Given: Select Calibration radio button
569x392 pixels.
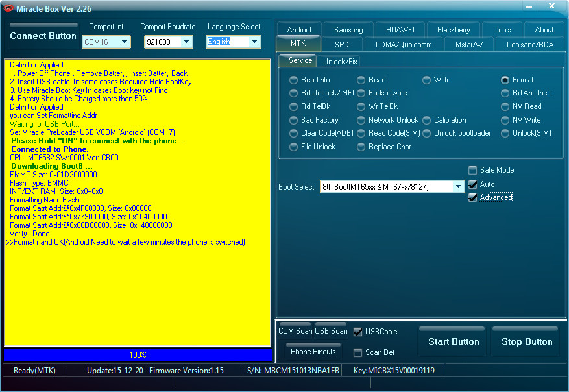Looking at the screenshot, I should (426, 120).
